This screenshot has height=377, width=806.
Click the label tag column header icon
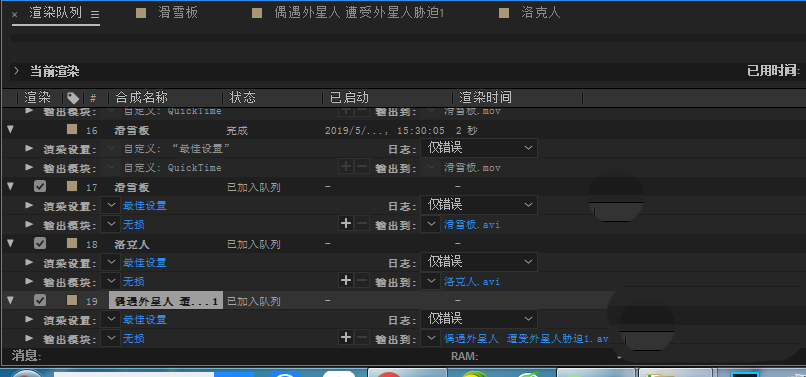coord(74,98)
